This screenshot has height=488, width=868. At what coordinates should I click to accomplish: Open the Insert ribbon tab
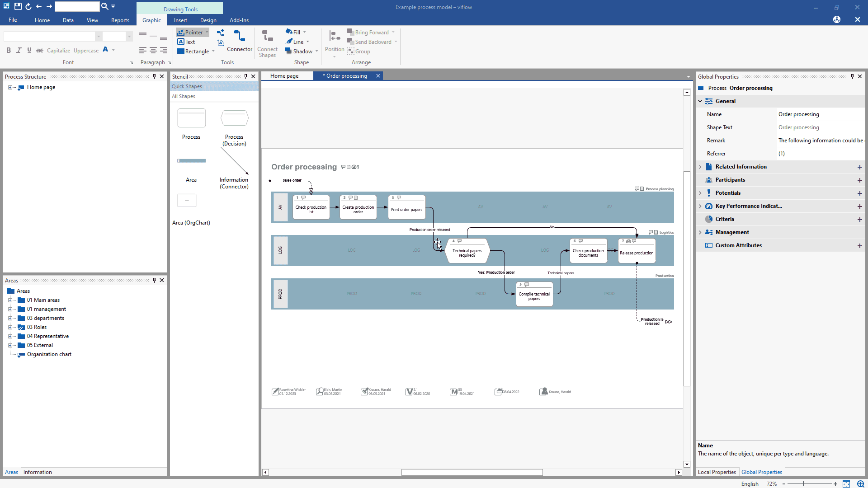click(180, 20)
